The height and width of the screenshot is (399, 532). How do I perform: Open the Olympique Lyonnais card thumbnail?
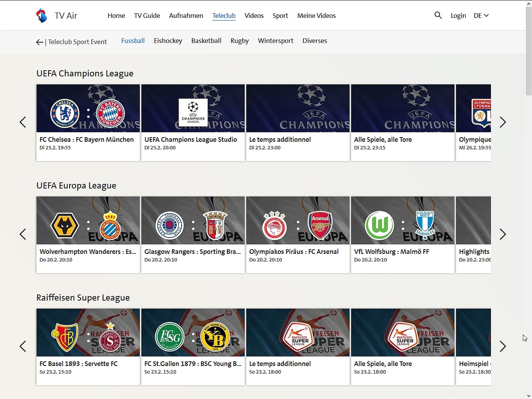(473, 108)
